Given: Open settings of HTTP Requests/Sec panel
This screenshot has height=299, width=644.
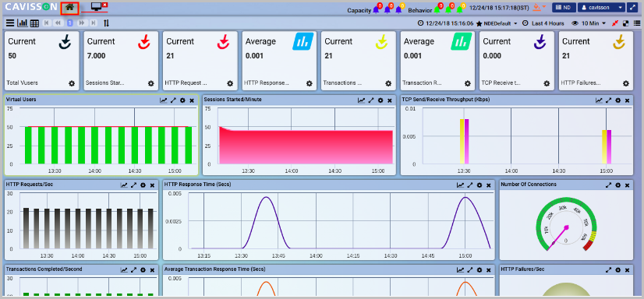Looking at the screenshot, I should click(143, 185).
